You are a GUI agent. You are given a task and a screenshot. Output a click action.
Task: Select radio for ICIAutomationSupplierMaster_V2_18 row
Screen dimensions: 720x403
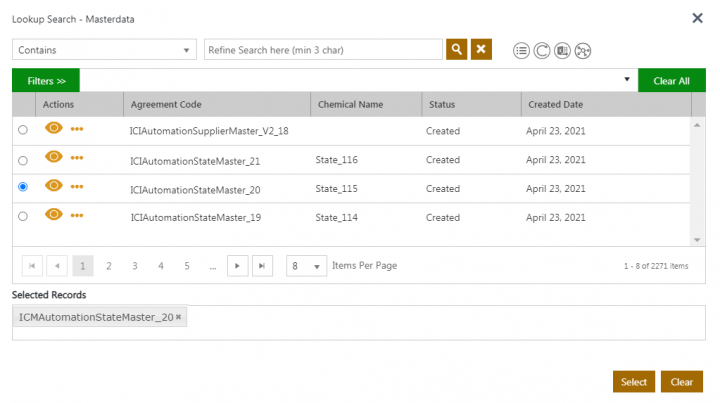(23, 131)
